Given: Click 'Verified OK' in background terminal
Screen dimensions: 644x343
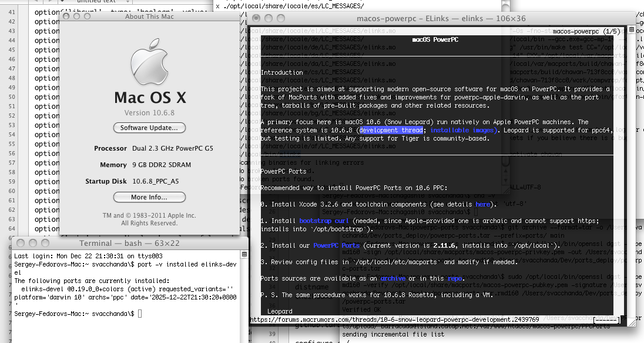Looking at the screenshot, I should tap(363, 309).
